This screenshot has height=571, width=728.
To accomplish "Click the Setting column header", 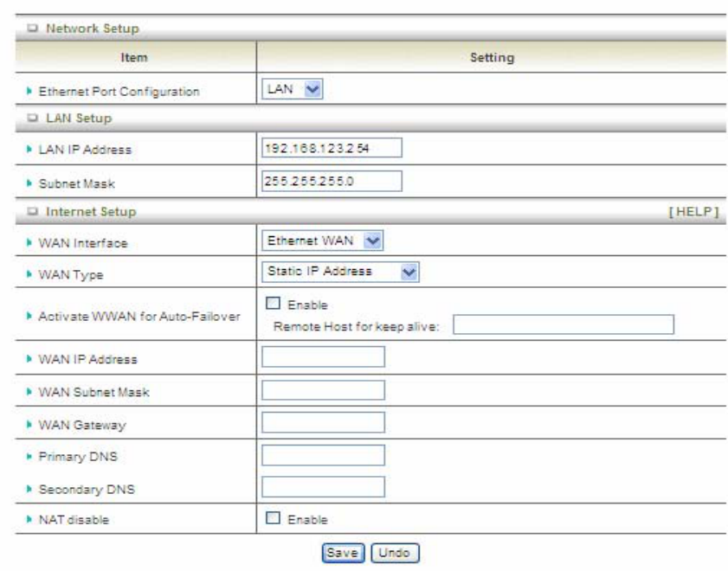I will tap(493, 57).
